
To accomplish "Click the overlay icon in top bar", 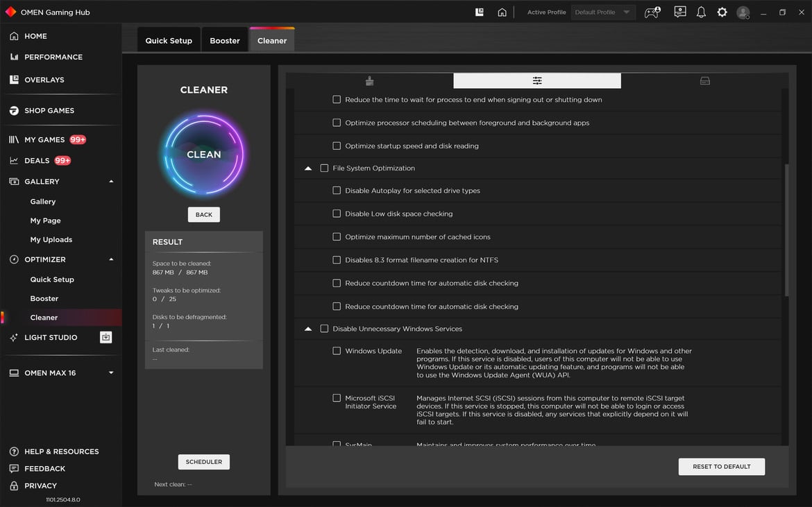I will pyautogui.click(x=480, y=12).
